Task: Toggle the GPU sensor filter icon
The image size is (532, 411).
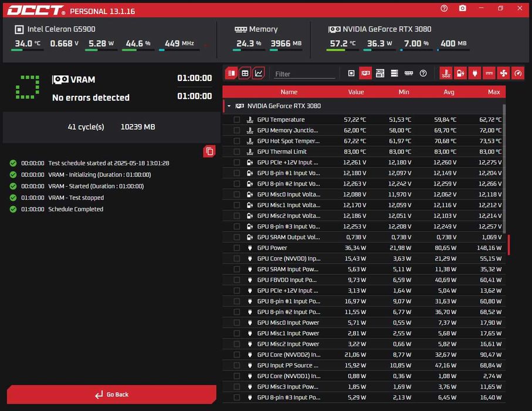Action: pos(365,73)
